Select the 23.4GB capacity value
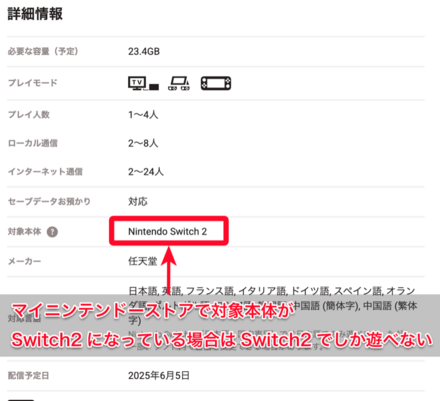The height and width of the screenshot is (401, 440). pyautogui.click(x=144, y=51)
